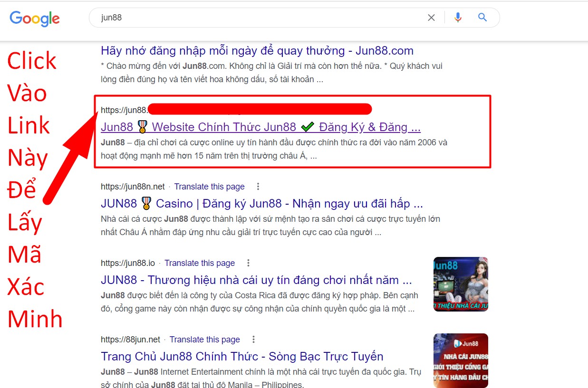Viewport: 588px width, 388px height.
Task: Start voice search with microphone icon
Action: coord(458,18)
